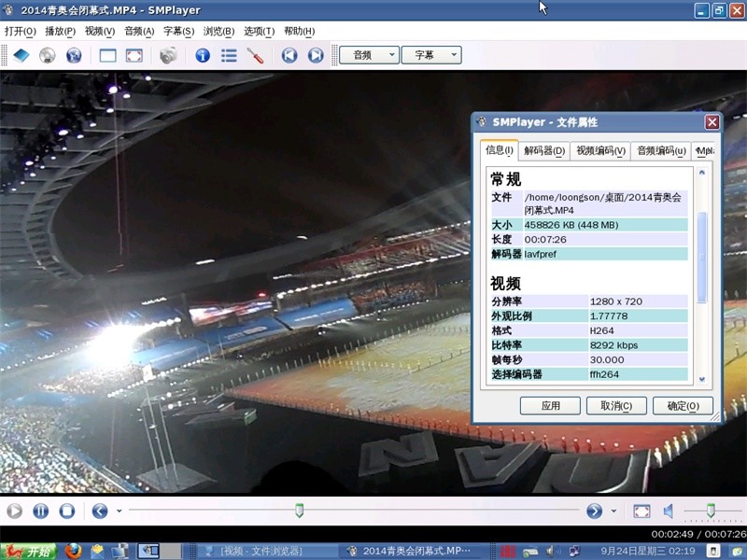Expand the 字幕 subtitle dropdown
The image size is (747, 560).
pos(431,55)
